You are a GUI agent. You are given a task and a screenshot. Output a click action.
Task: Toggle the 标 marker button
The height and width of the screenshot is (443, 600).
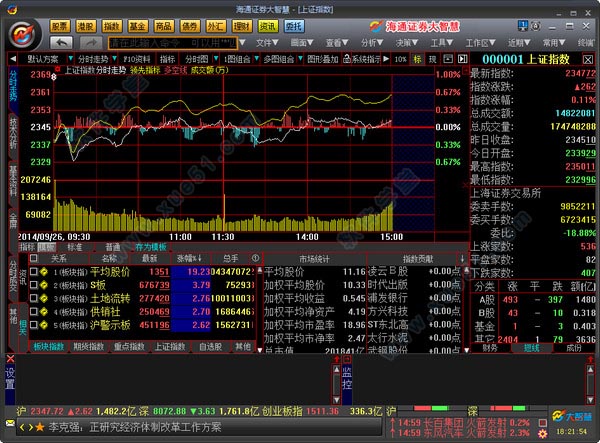[417, 59]
